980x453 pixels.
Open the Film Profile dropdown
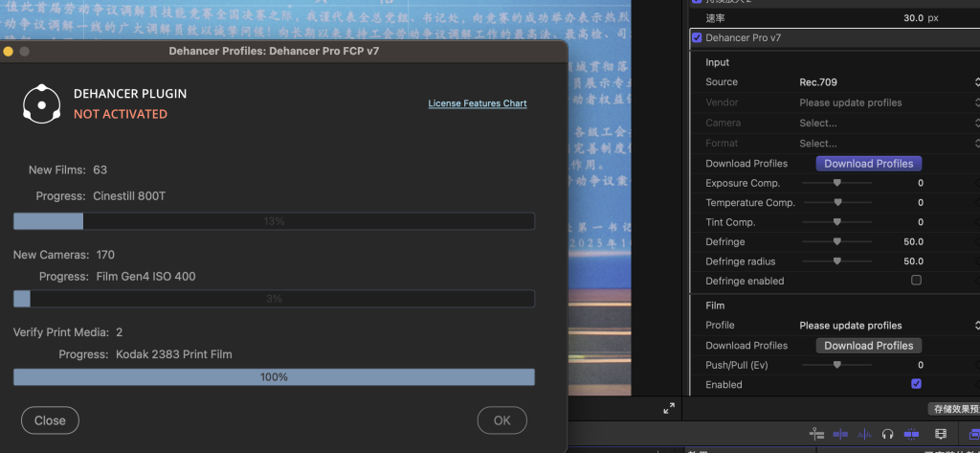(x=887, y=326)
